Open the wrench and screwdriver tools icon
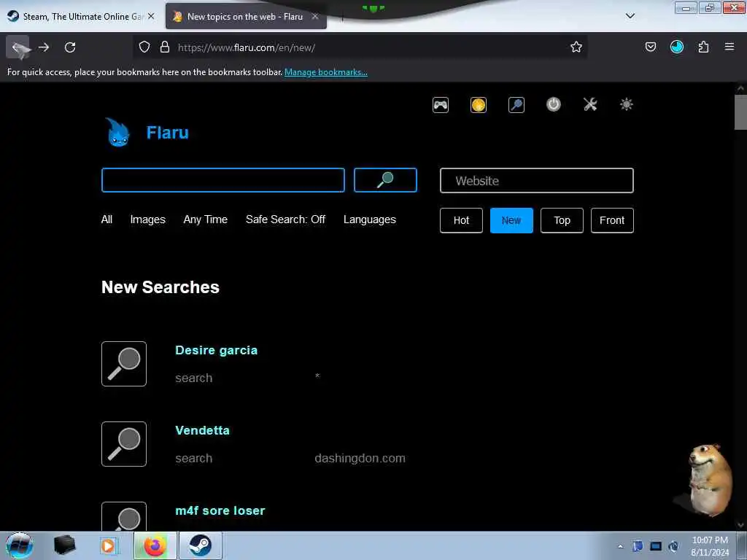Image resolution: width=747 pixels, height=560 pixels. (590, 104)
